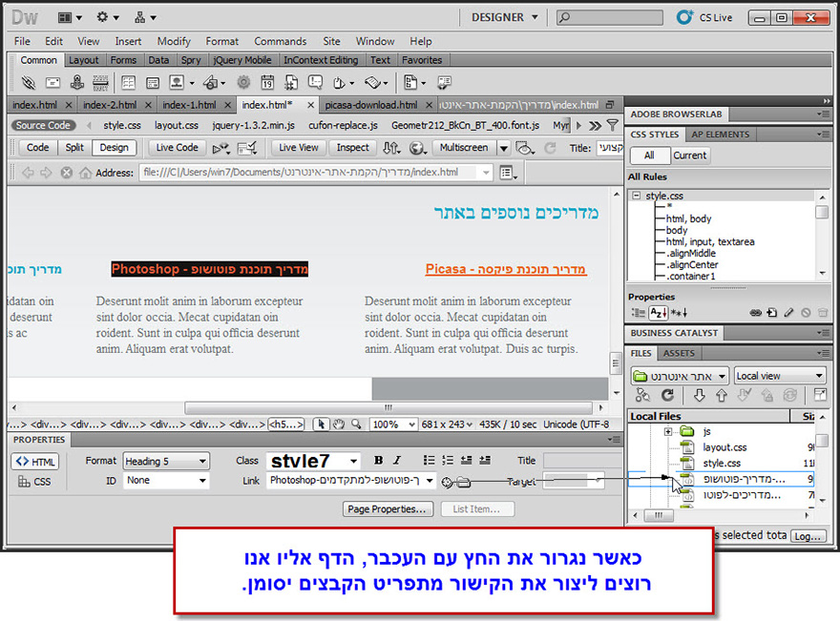Click the Put Files up-arrow icon
This screenshot has width=840, height=621.
[722, 395]
